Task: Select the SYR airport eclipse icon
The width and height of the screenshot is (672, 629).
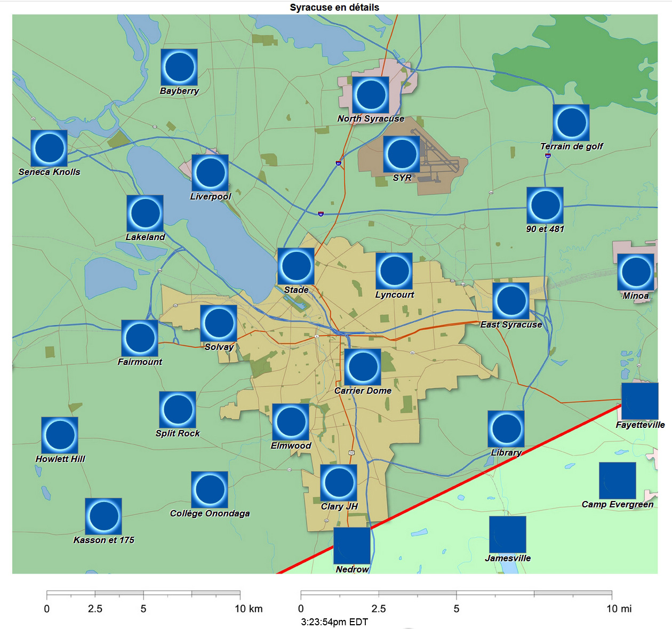Action: [x=402, y=154]
